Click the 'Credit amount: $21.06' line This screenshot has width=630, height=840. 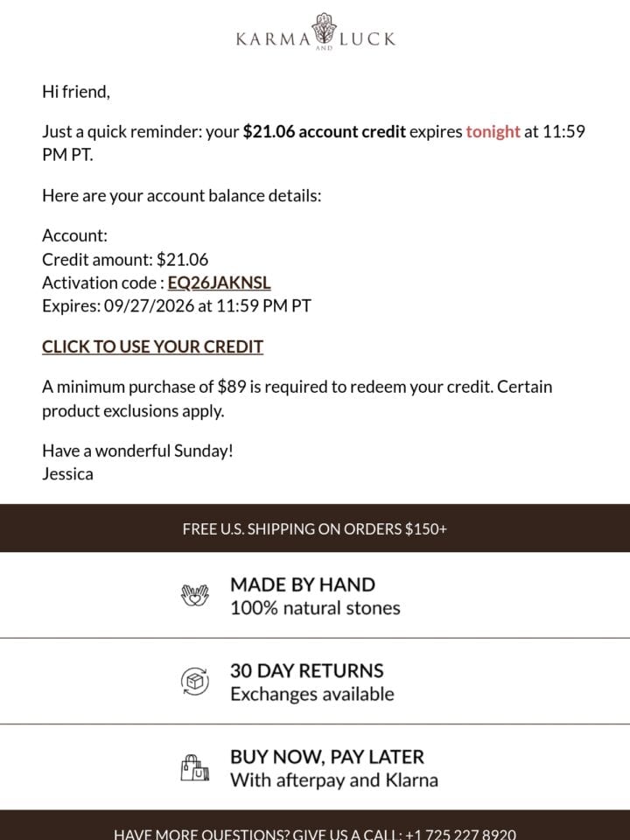click(125, 260)
